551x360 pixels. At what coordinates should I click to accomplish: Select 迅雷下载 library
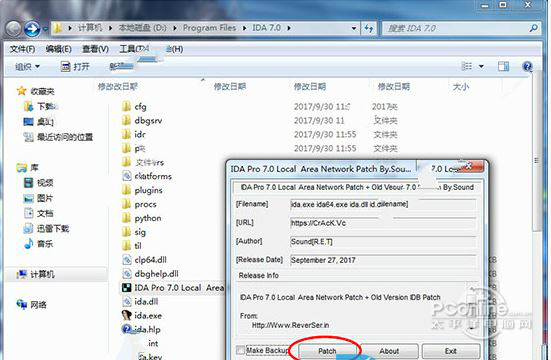coord(46,229)
